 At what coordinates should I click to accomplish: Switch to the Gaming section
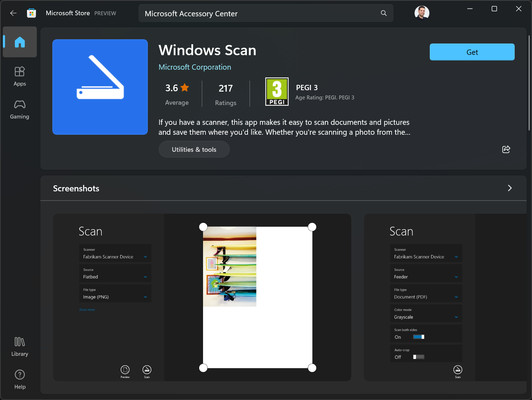pyautogui.click(x=19, y=108)
